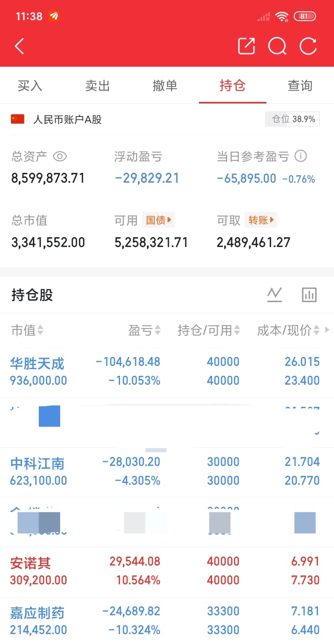The image size is (334, 644).
Task: Sort holdings by 盈亏 column
Action: [144, 330]
